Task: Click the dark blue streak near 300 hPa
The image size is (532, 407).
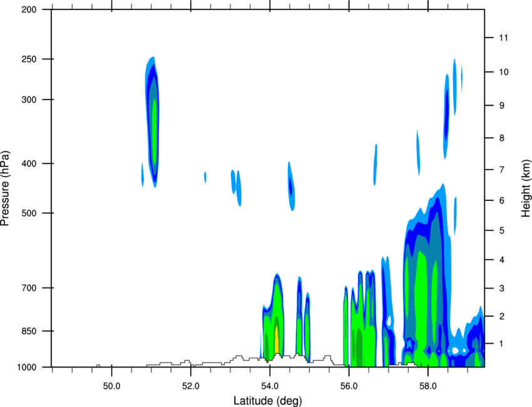Action: tap(446, 115)
